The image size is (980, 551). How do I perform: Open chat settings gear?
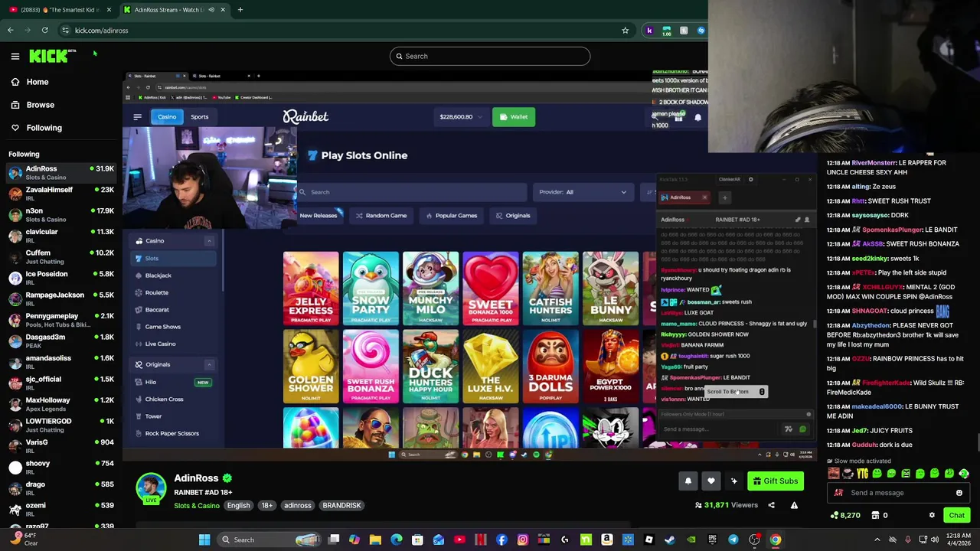point(932,516)
